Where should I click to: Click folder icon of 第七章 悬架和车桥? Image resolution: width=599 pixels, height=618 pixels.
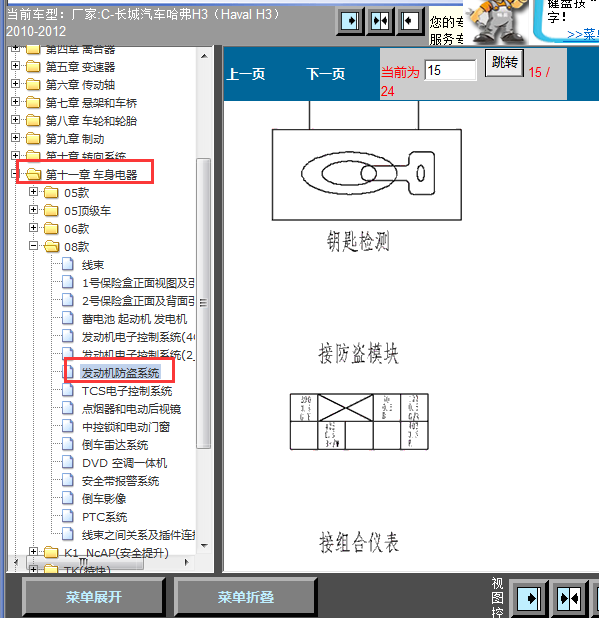33,102
